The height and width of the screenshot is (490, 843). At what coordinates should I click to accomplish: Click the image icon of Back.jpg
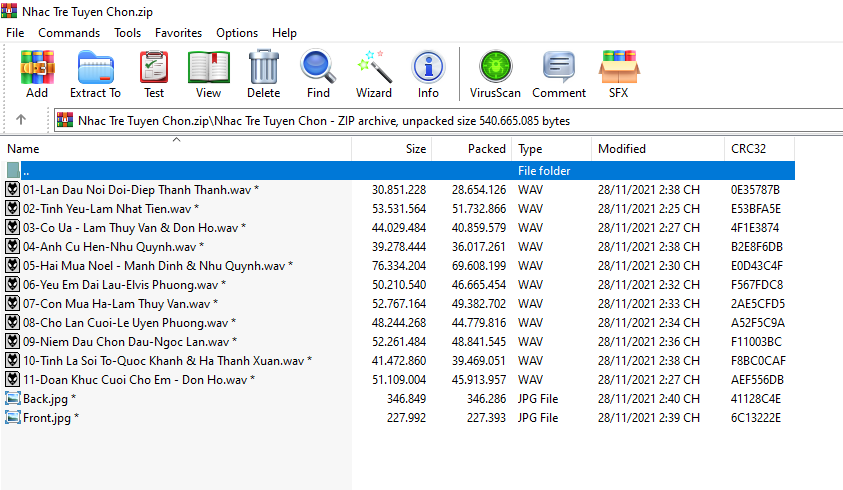point(13,399)
